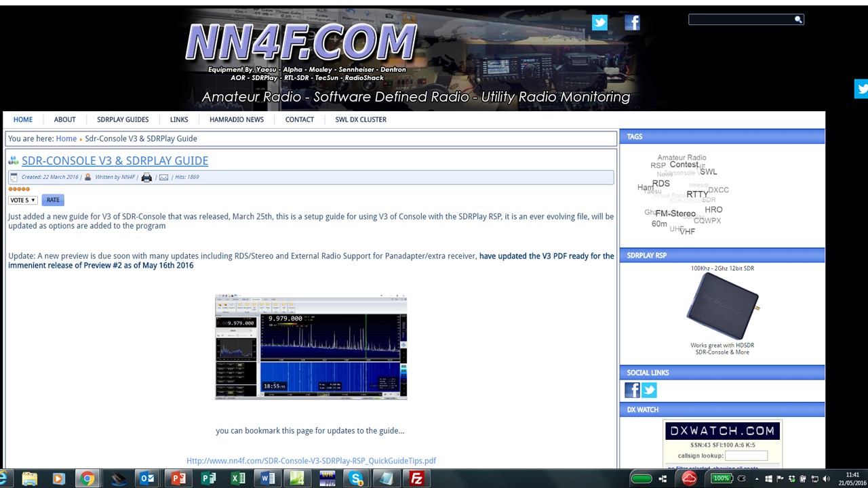Image resolution: width=868 pixels, height=488 pixels.
Task: Click the VHF tag in the tag cloud
Action: click(x=688, y=232)
